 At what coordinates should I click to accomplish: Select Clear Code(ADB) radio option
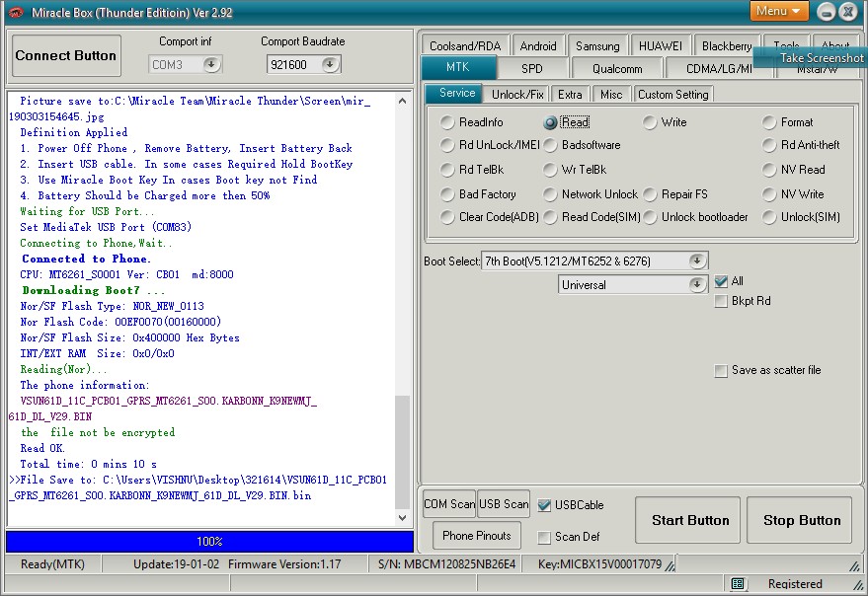(x=490, y=217)
